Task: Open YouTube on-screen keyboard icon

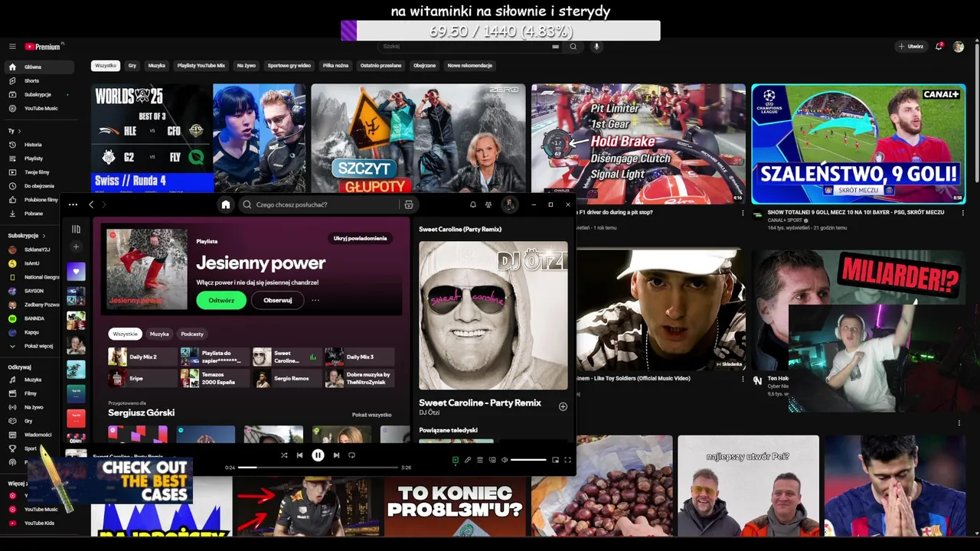Action: (x=556, y=47)
